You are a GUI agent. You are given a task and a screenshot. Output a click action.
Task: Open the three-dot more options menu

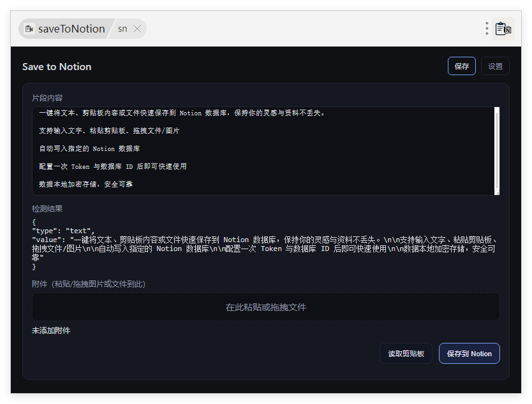487,29
